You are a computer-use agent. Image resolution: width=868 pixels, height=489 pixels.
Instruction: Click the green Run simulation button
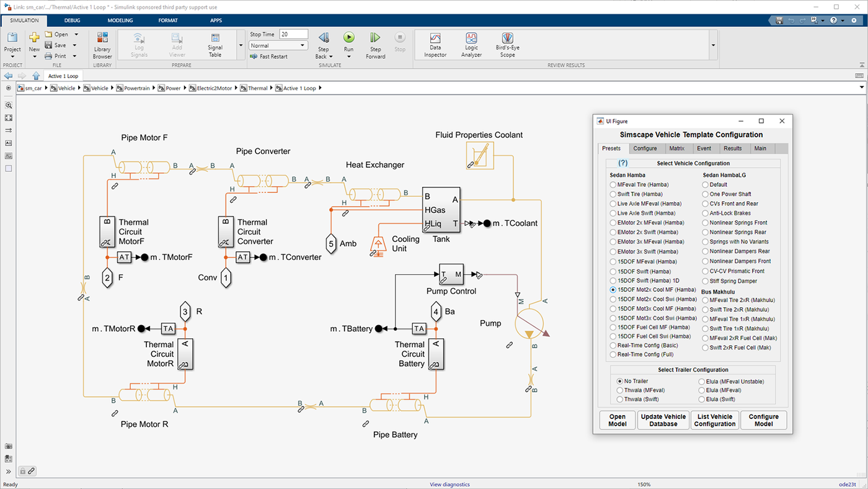[349, 38]
